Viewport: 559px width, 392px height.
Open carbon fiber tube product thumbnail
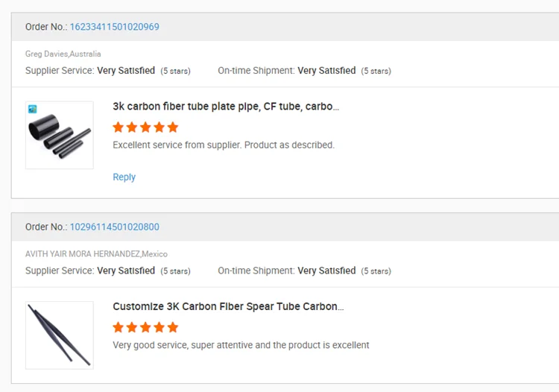(x=60, y=135)
